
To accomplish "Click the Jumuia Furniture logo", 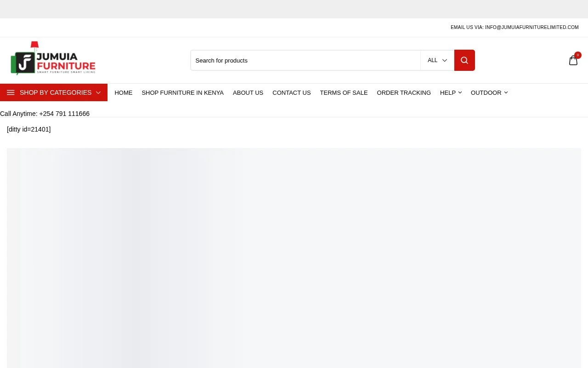I will [53, 58].
